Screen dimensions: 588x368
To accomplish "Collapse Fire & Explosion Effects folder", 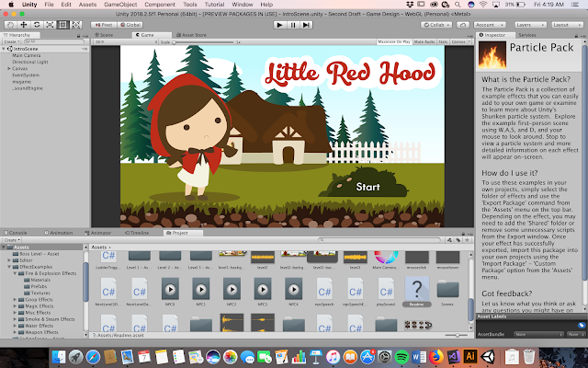I will tap(15, 273).
